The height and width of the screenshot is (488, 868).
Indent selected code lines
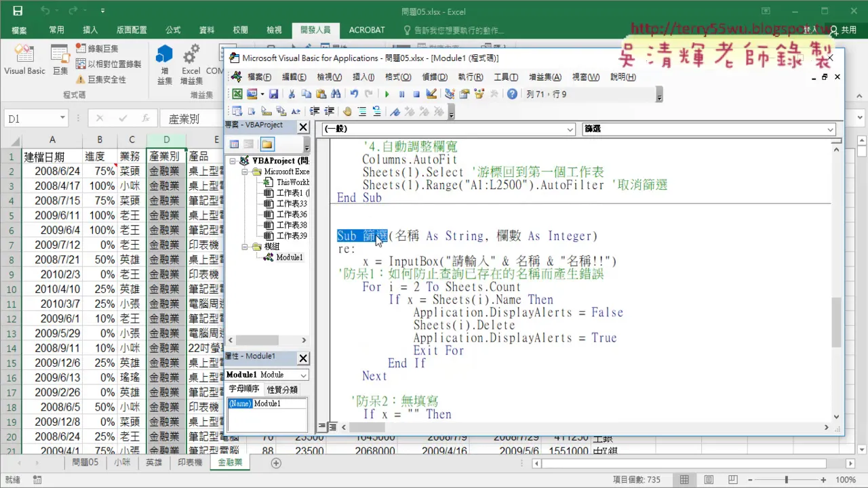click(x=315, y=111)
